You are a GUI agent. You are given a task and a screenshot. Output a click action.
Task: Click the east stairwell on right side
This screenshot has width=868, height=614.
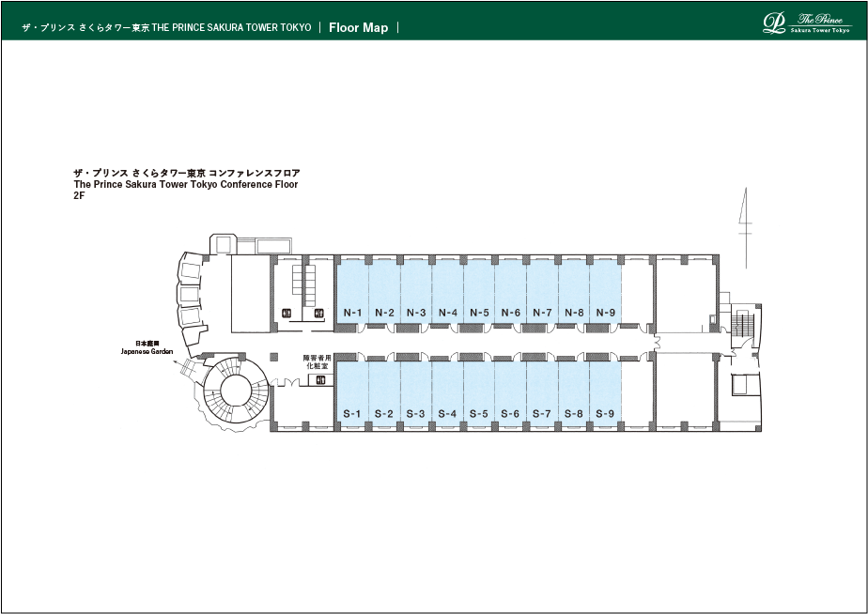[x=745, y=326]
